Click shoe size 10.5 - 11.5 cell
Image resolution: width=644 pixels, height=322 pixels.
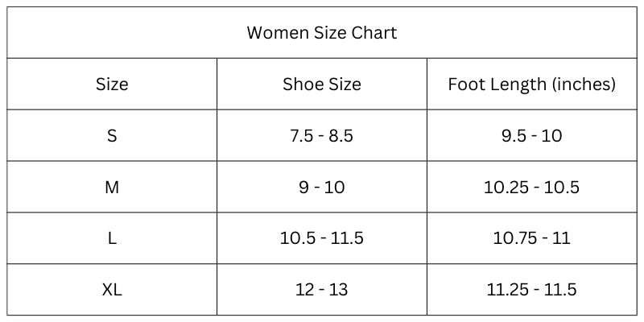tap(322, 238)
